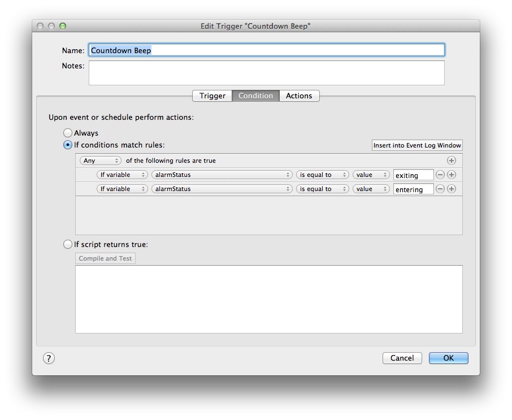Switch to the Trigger tab
This screenshot has width=512, height=420.
pos(212,96)
